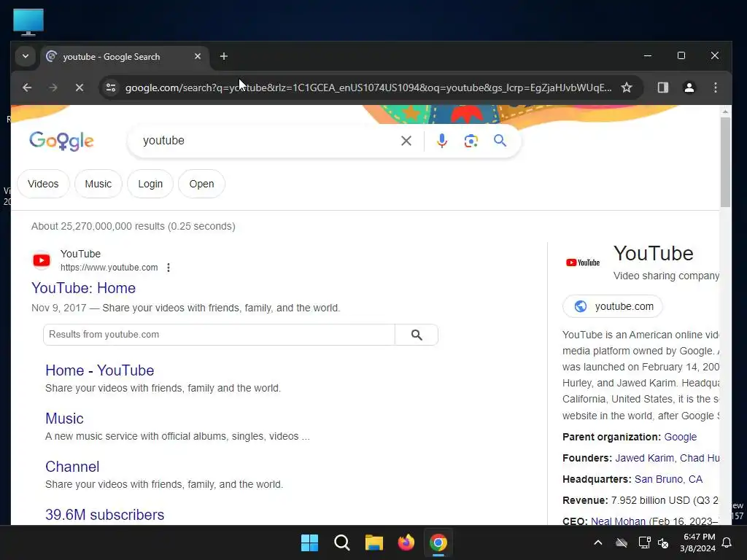Click the Google logo
Screen dimensions: 747x560
click(x=61, y=141)
